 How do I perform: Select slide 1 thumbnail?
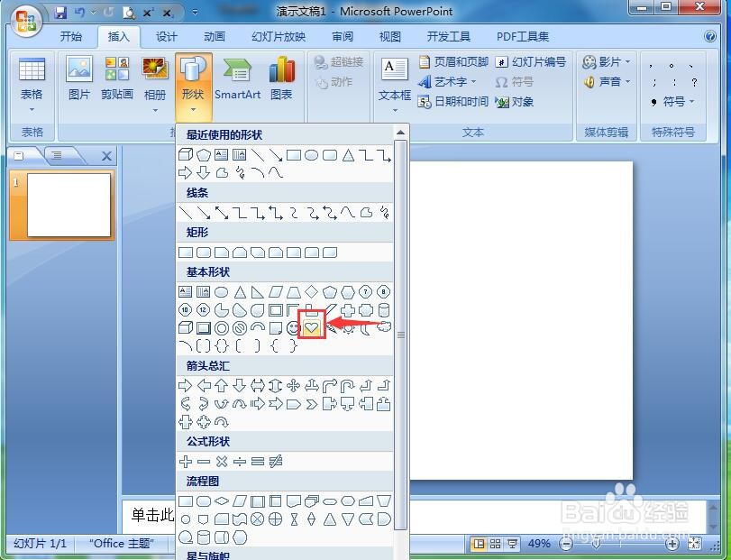pyautogui.click(x=69, y=206)
